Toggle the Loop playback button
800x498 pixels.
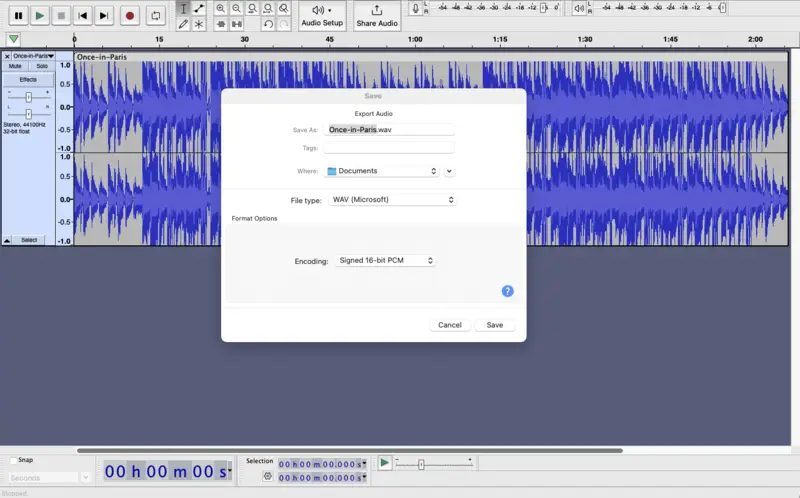point(155,16)
